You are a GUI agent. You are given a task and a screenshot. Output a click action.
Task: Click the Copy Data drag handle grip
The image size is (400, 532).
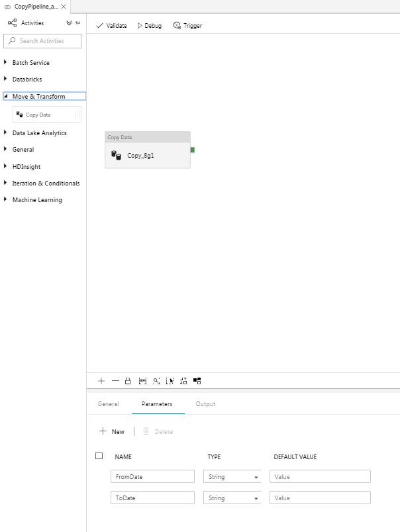coord(77,115)
